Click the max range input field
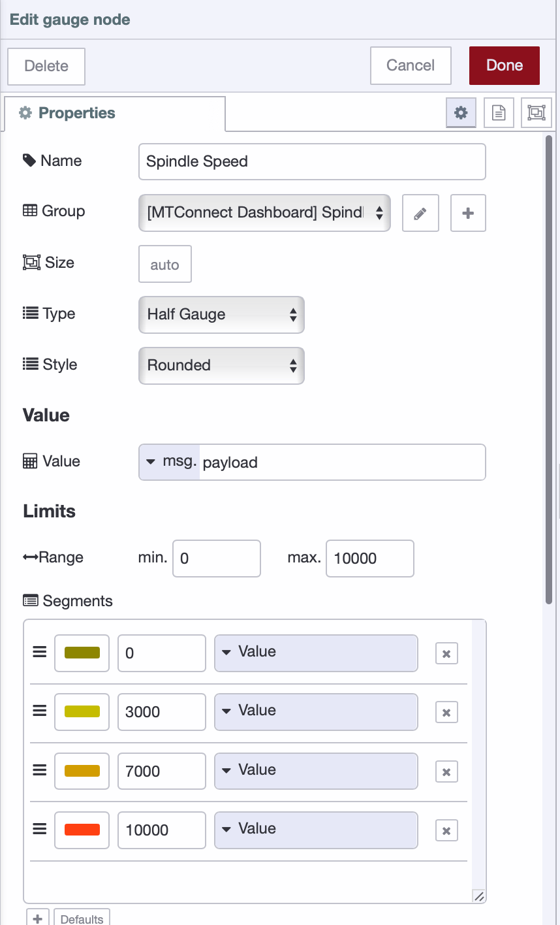The height and width of the screenshot is (925, 560). coord(369,559)
